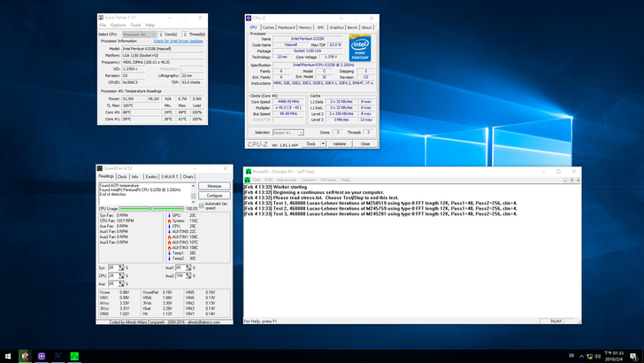The width and height of the screenshot is (644, 363).
Task: Open the Advanced menu in Prime95
Action: tap(286, 180)
